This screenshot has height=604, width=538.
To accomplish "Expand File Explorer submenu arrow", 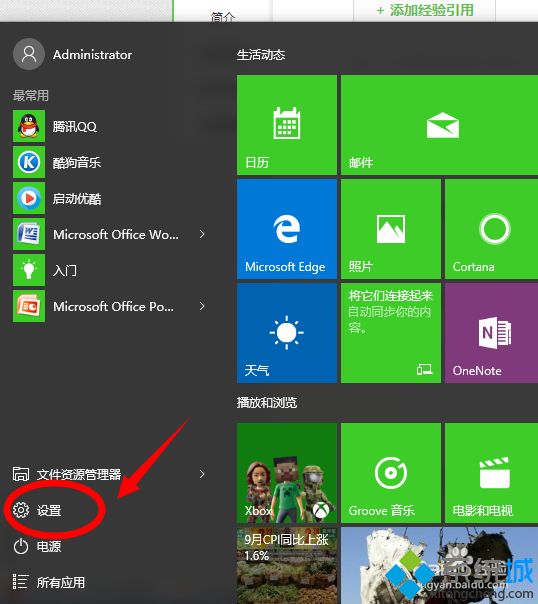I will click(x=202, y=474).
